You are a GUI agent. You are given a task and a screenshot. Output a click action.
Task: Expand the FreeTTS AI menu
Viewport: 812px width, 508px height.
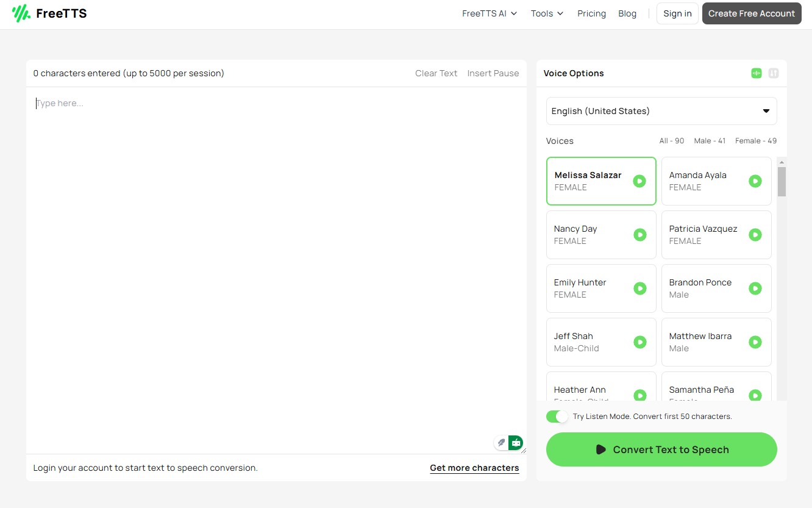(x=490, y=13)
